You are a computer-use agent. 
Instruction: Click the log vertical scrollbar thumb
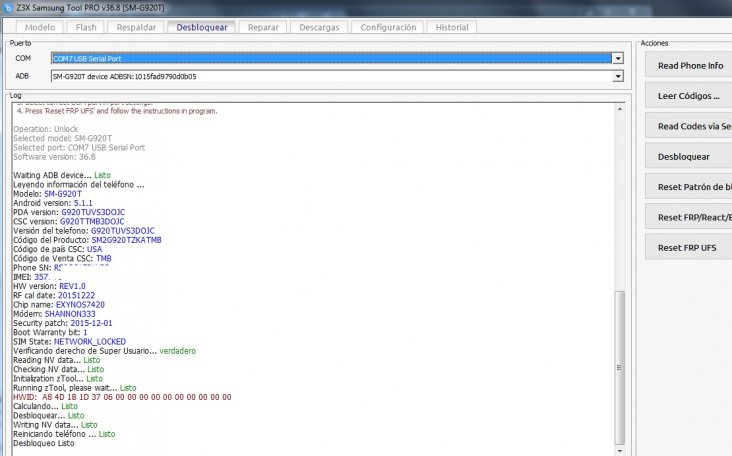619,367
